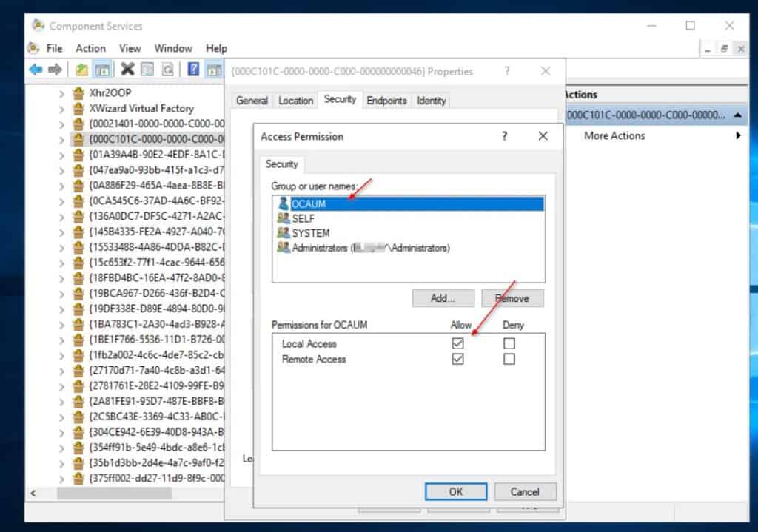Uncheck Allow for Remote Access
The height and width of the screenshot is (532, 758).
(x=457, y=359)
